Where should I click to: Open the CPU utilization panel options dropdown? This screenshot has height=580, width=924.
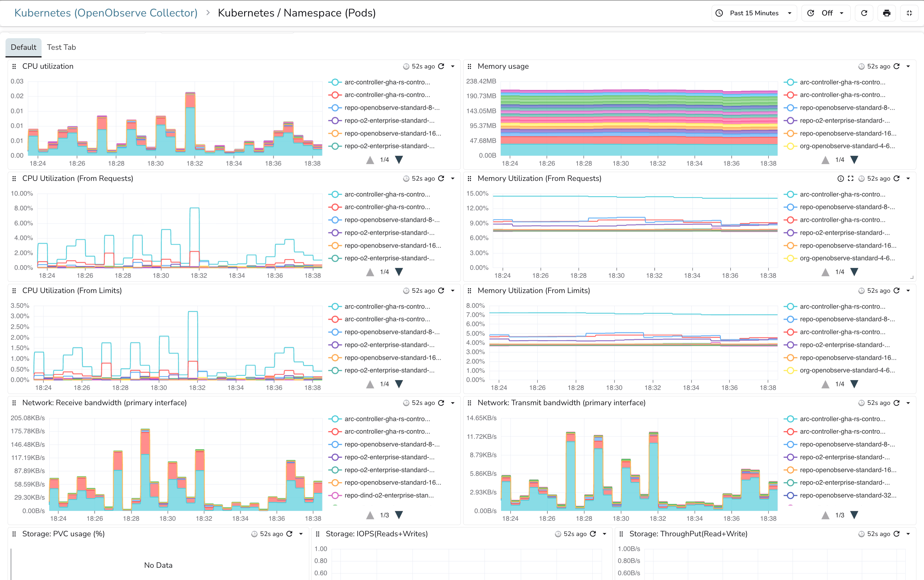(x=453, y=66)
